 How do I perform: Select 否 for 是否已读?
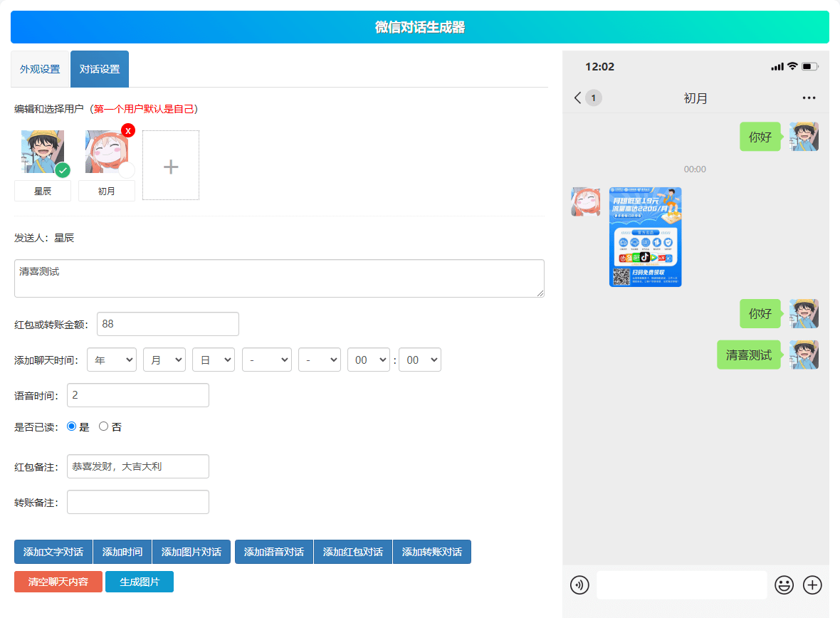pyautogui.click(x=103, y=426)
